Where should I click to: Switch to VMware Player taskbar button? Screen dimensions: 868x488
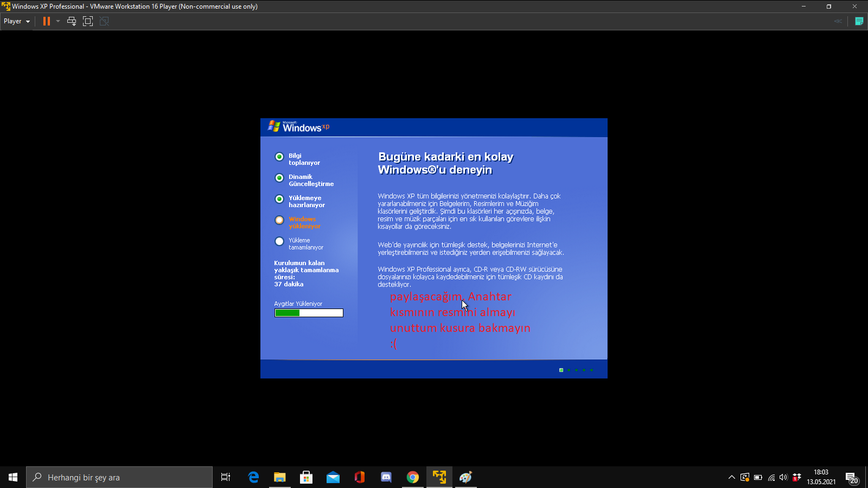pos(439,477)
